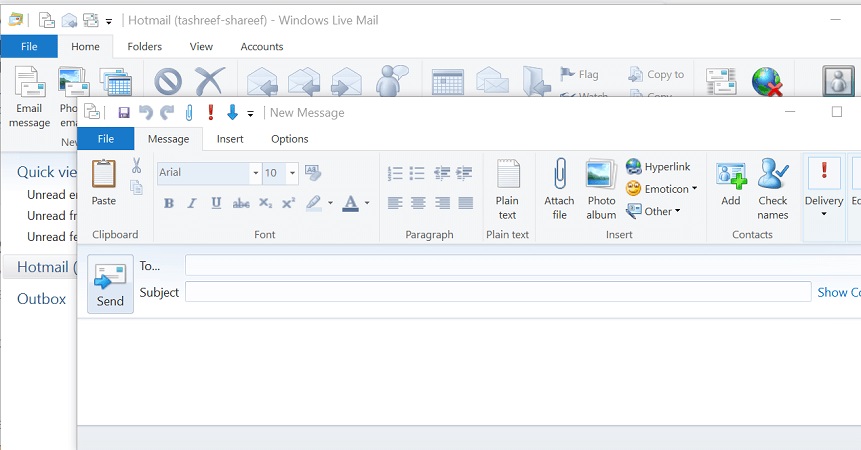Click Flag button in main window

pyautogui.click(x=579, y=74)
